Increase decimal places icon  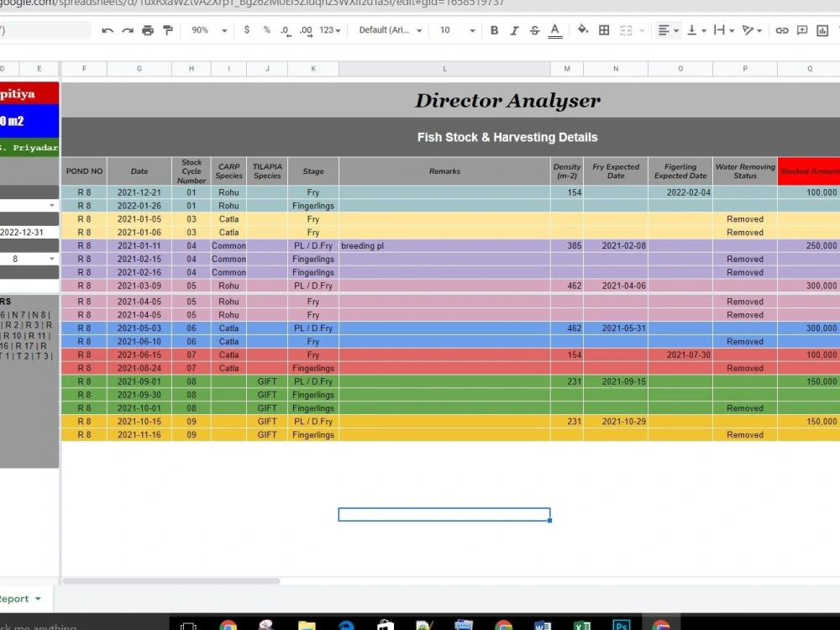coord(306,30)
